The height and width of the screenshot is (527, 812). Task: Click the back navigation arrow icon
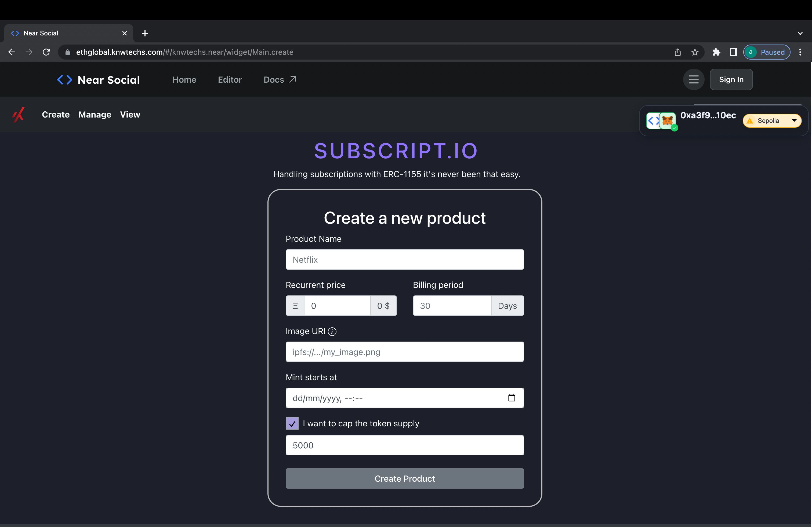pyautogui.click(x=11, y=52)
